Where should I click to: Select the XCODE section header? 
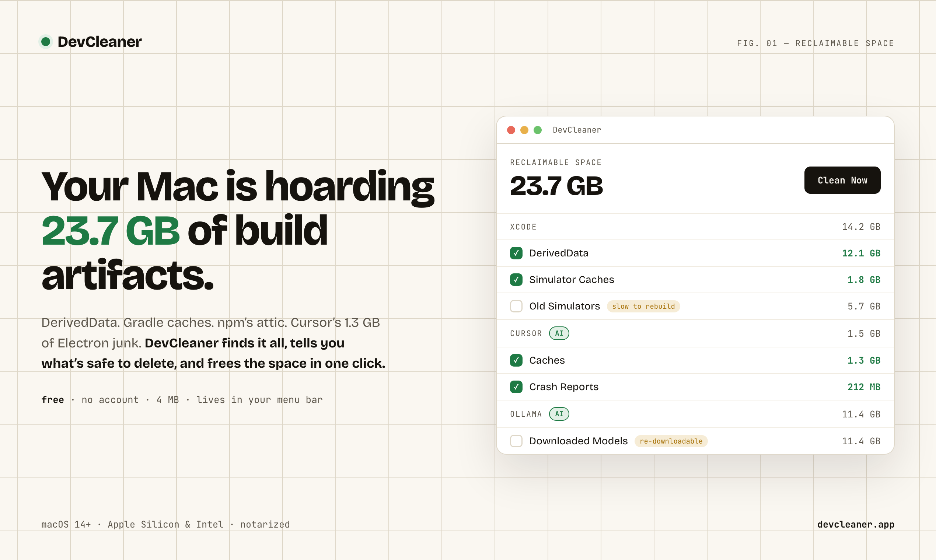(x=523, y=227)
